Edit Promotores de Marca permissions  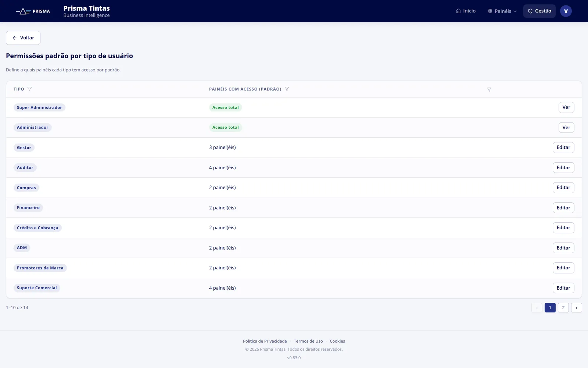click(x=563, y=268)
